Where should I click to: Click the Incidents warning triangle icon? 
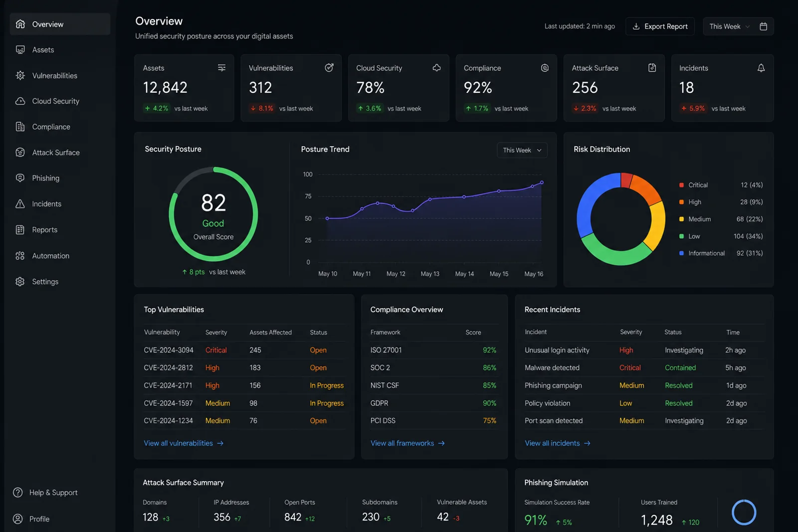click(20, 204)
